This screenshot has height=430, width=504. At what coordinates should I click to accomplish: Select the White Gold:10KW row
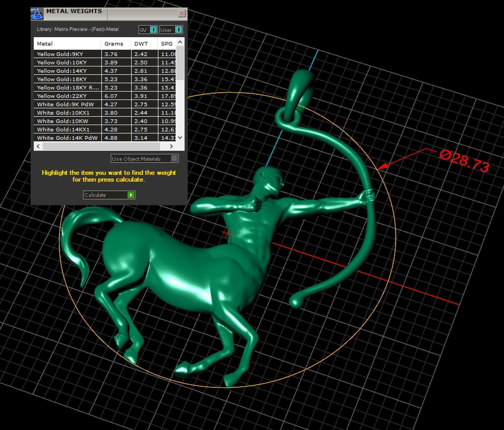click(67, 121)
